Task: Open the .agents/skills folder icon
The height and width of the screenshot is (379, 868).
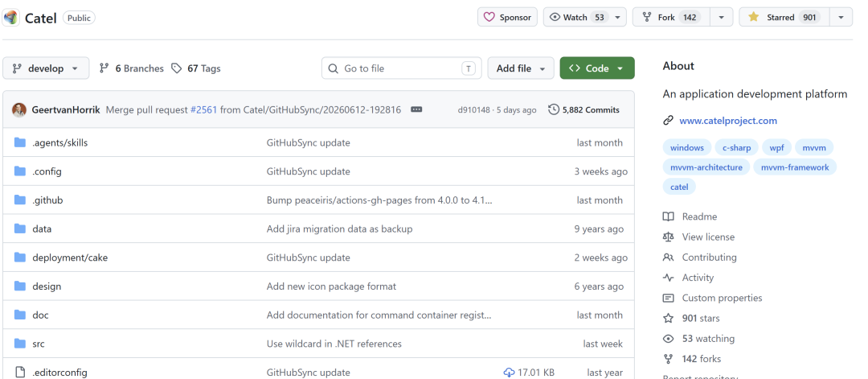Action: pos(20,142)
